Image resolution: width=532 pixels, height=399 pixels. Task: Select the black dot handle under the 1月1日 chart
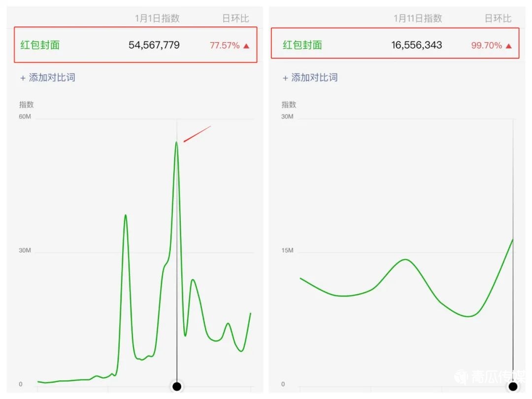pyautogui.click(x=177, y=386)
